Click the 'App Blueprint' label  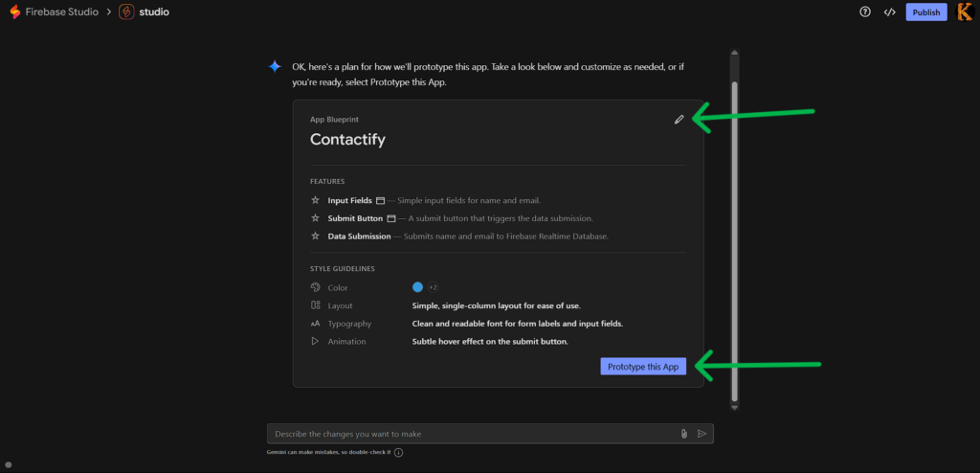click(334, 119)
